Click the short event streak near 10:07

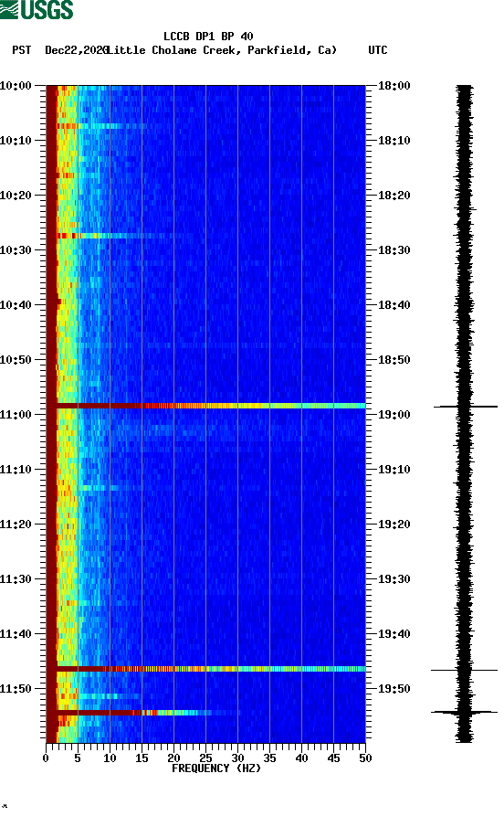point(101,126)
